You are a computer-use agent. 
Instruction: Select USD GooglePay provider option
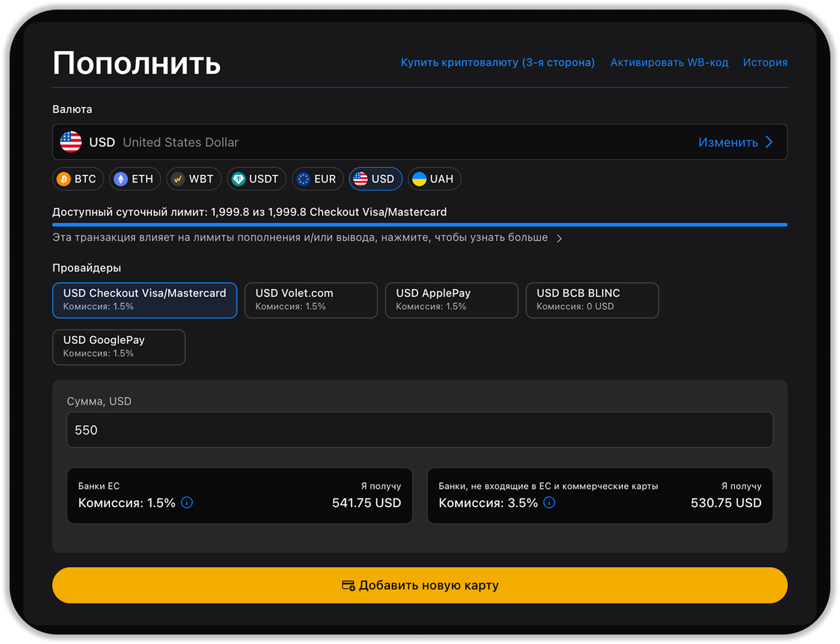click(x=119, y=347)
